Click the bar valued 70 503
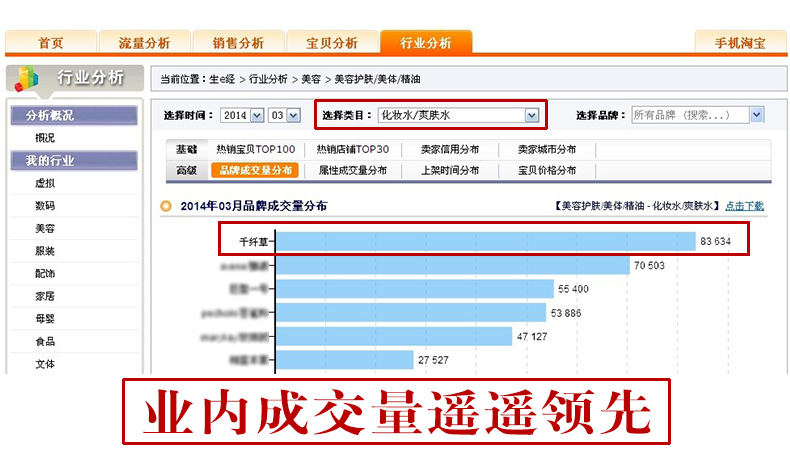Image resolution: width=790 pixels, height=451 pixels. (x=452, y=265)
